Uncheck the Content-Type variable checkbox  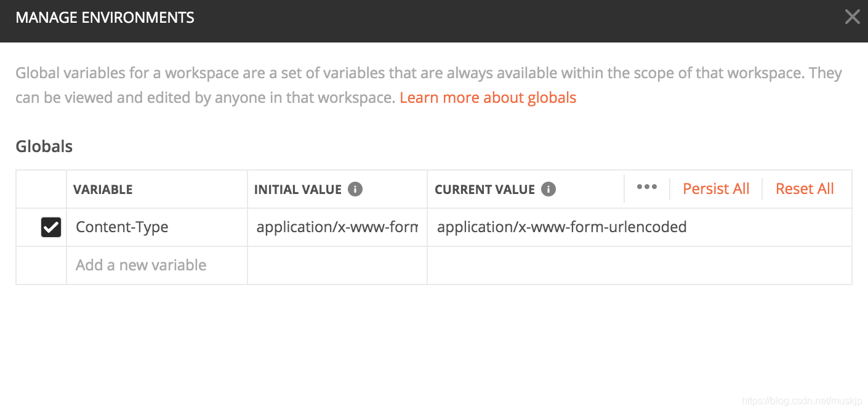coord(51,227)
